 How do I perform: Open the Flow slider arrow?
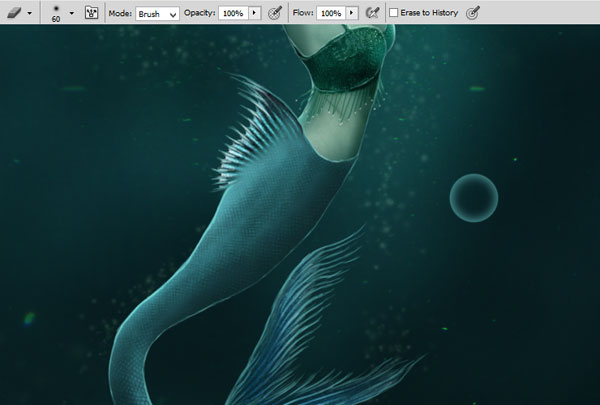352,13
